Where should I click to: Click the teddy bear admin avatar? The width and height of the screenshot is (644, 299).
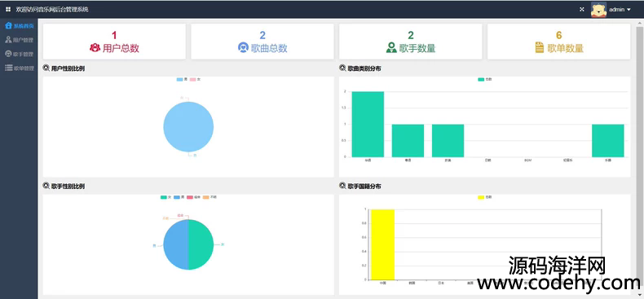click(x=598, y=10)
